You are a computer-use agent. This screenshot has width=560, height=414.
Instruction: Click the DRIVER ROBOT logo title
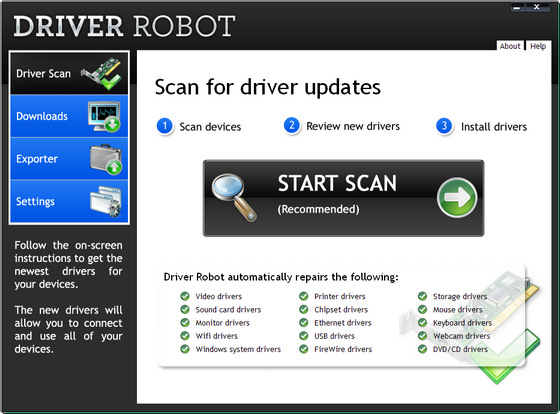click(x=124, y=26)
